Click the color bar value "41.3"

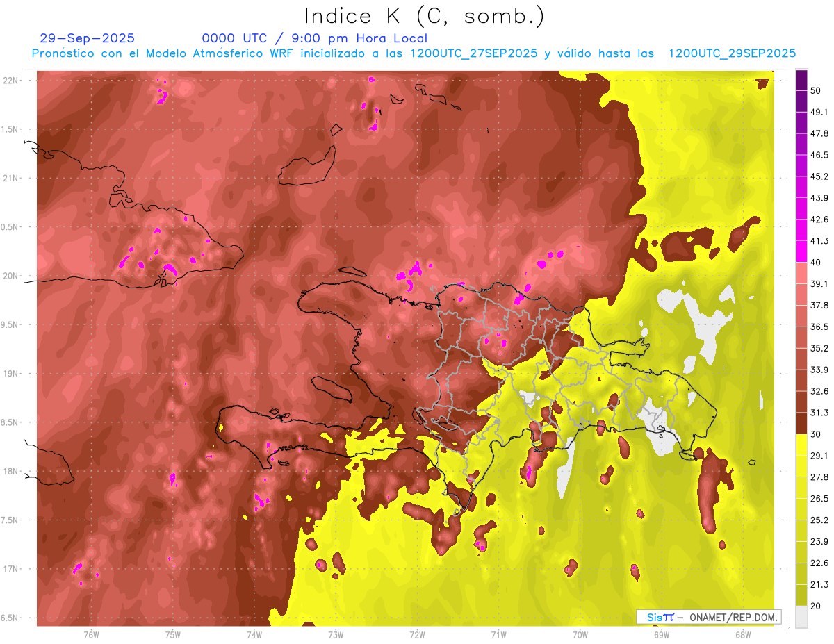tap(819, 241)
